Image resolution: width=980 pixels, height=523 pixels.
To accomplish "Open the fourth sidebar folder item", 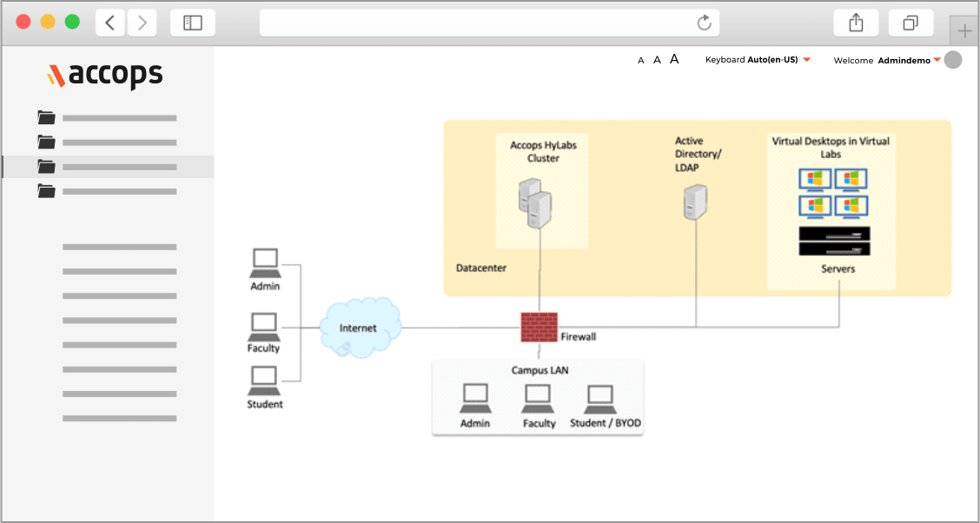I will tap(107, 191).
